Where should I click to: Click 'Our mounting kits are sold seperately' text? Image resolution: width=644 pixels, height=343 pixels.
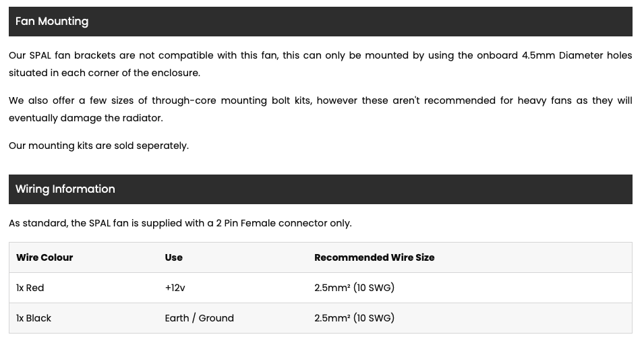coord(98,146)
